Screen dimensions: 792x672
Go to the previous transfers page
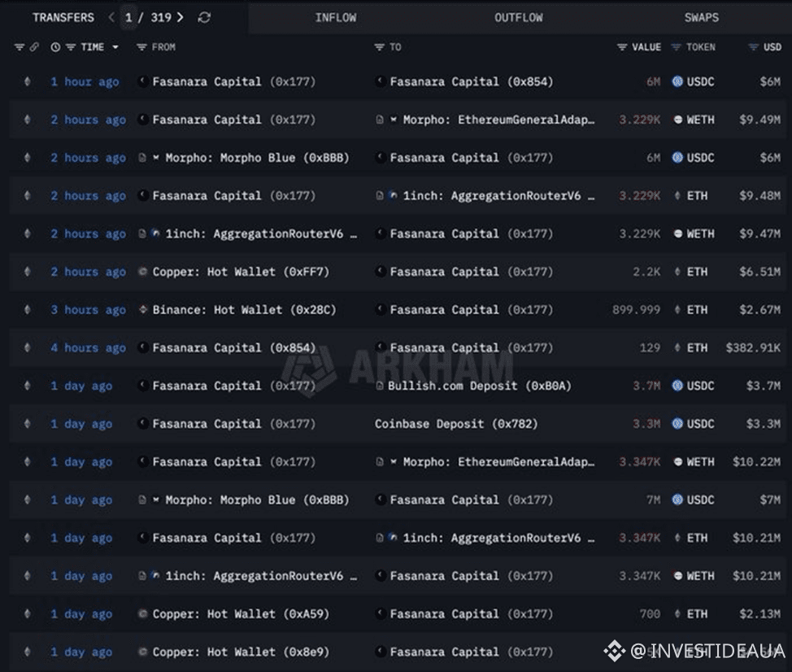111,18
